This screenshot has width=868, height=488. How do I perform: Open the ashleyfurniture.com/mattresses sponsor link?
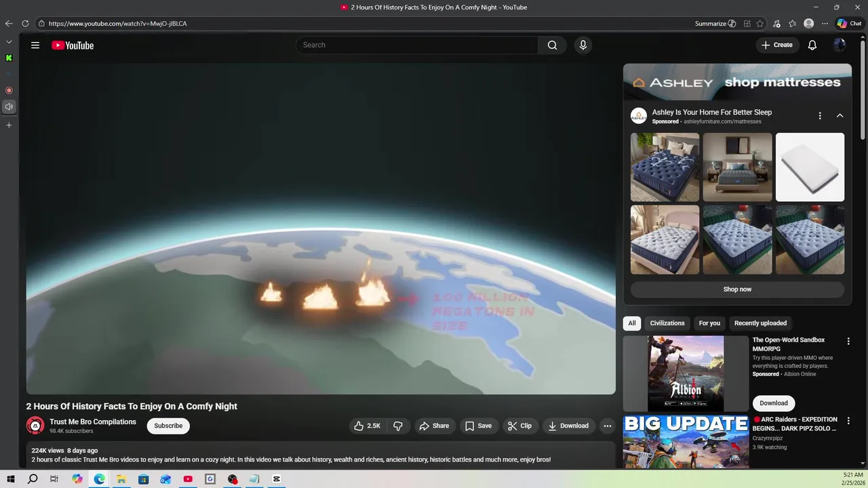(722, 122)
